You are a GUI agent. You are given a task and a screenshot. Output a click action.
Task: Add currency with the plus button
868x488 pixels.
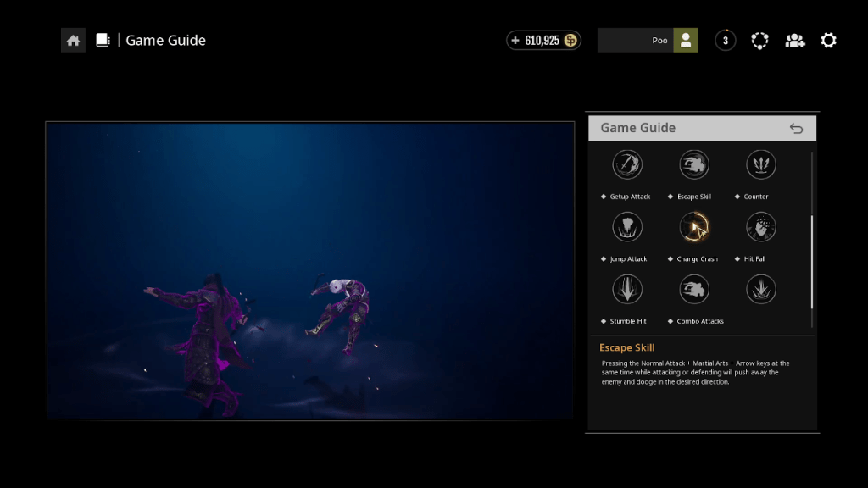[515, 41]
